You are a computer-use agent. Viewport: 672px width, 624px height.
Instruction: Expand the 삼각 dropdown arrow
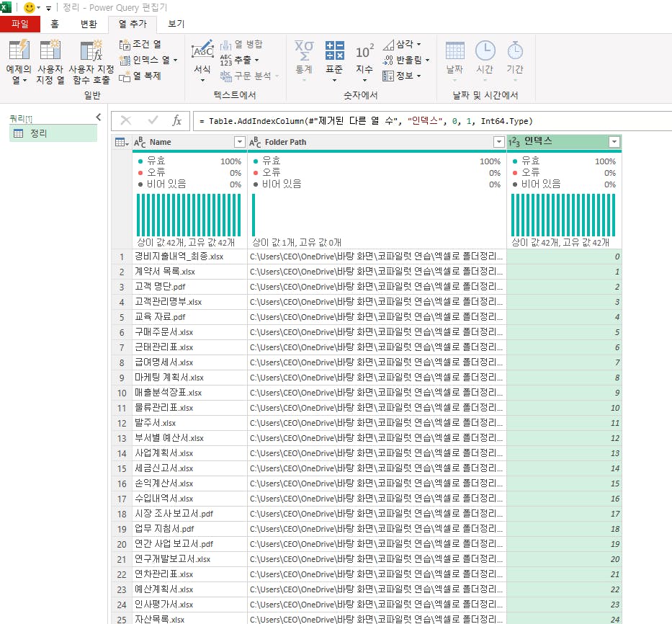click(418, 44)
